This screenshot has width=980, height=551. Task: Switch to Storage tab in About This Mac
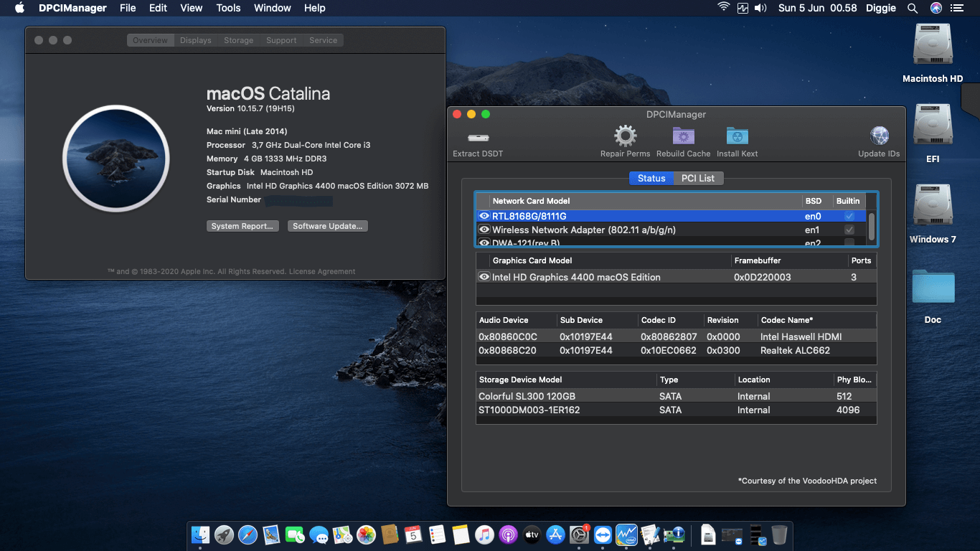[x=239, y=40]
